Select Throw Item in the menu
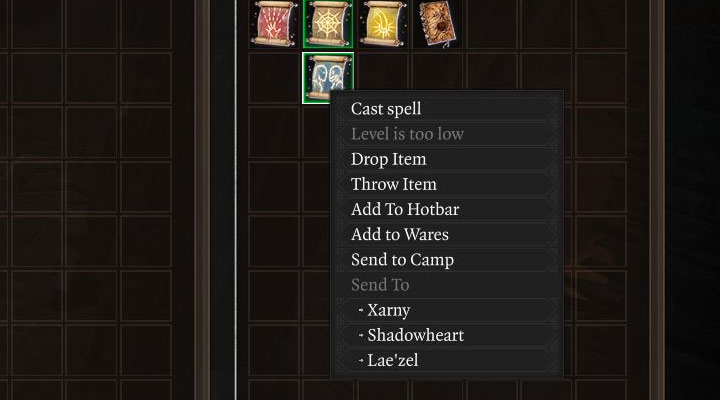 394,184
